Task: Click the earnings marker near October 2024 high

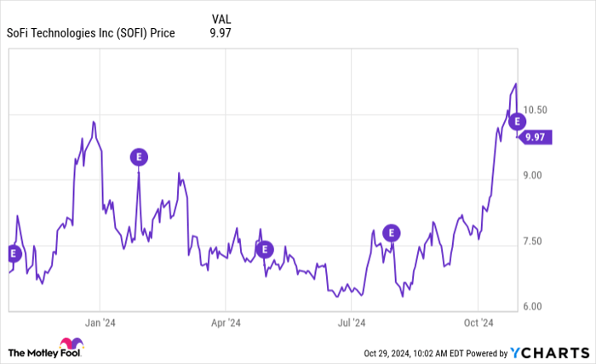Action: coord(517,122)
